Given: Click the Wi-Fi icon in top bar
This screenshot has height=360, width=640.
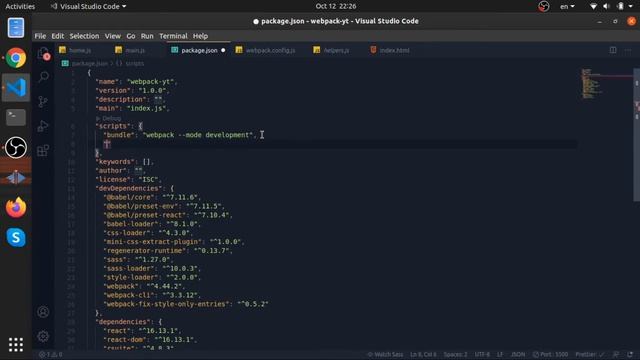Looking at the screenshot, I should [x=593, y=7].
